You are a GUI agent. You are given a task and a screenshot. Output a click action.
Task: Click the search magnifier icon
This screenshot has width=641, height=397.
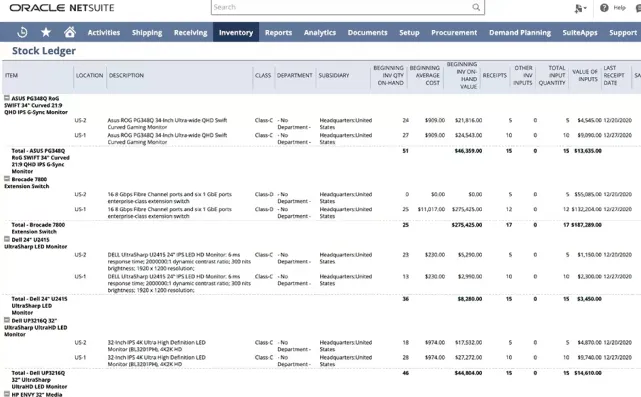coord(476,7)
